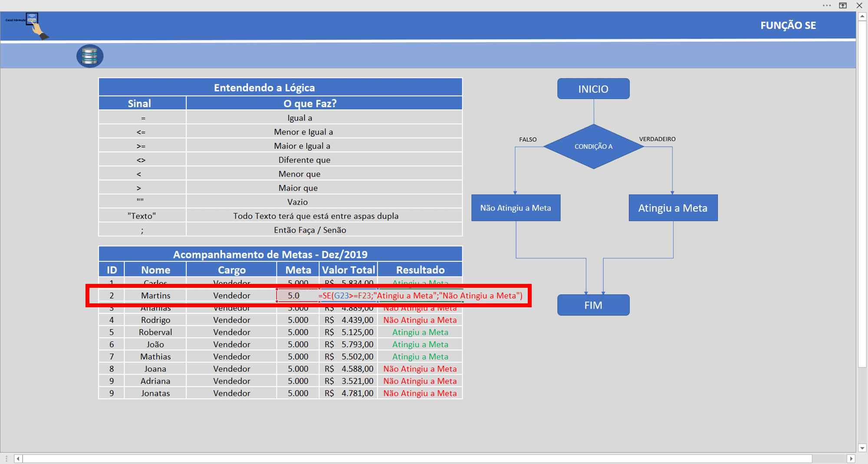
Task: Select the cell Menor e Igual a
Action: 324,132
